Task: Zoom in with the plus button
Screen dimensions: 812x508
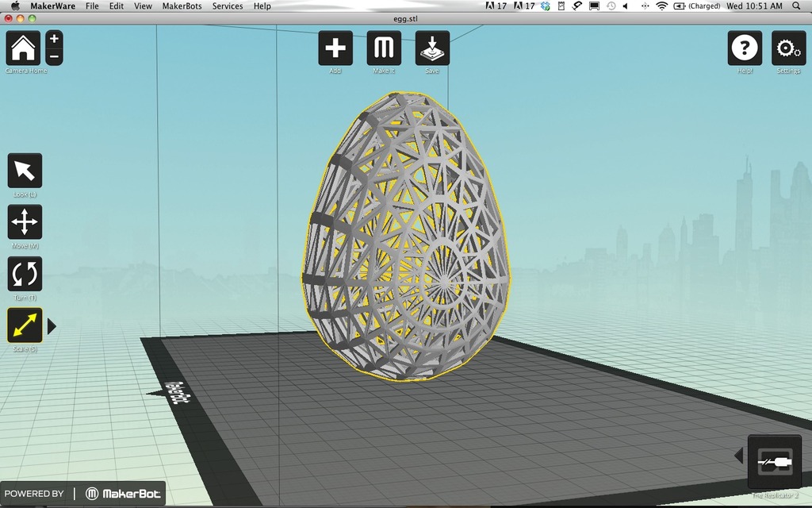Action: [55, 39]
